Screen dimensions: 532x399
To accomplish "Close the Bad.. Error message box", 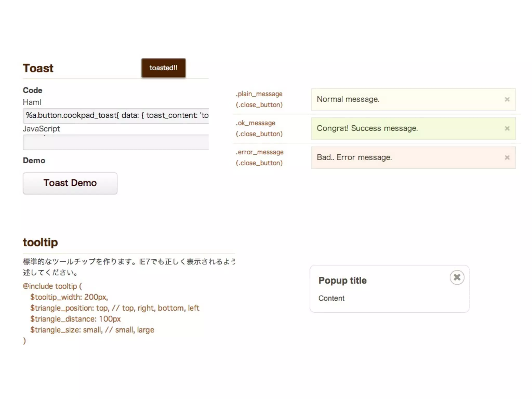I will tap(507, 158).
